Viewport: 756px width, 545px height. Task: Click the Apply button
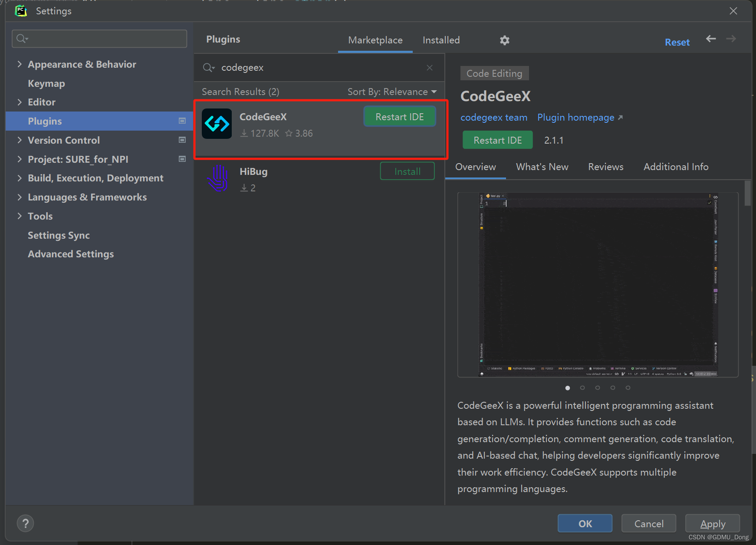713,524
